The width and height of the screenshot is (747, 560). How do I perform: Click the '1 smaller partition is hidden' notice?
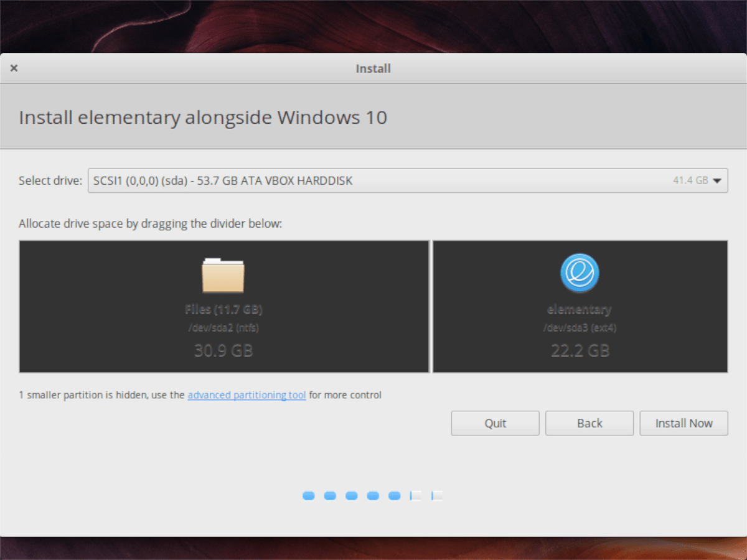coord(200,394)
